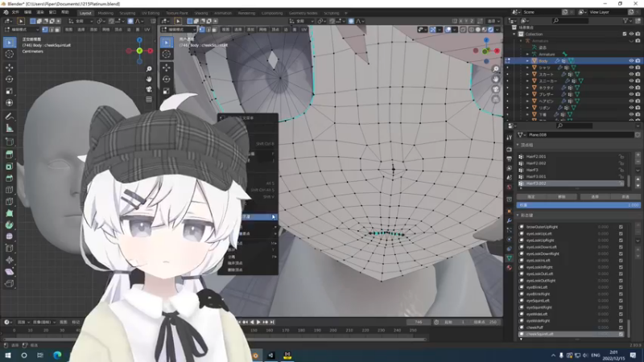Select the Knife tool
The height and width of the screenshot is (362, 644).
coord(10,202)
